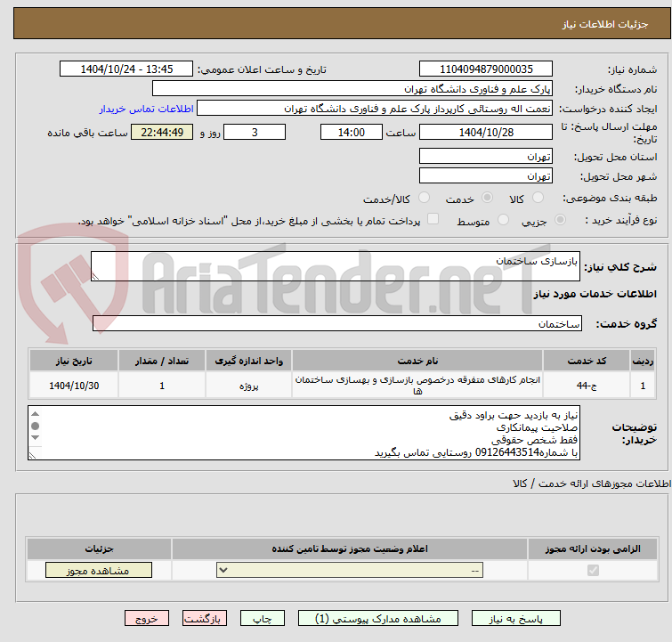Click the need date cell 1404/10/30
The width and height of the screenshot is (672, 642).
(x=74, y=386)
